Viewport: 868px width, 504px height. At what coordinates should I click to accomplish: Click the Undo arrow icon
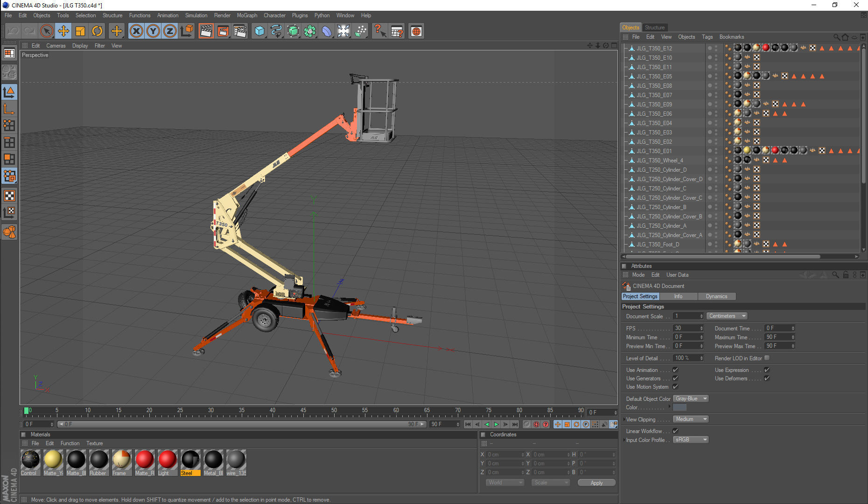pos(13,31)
